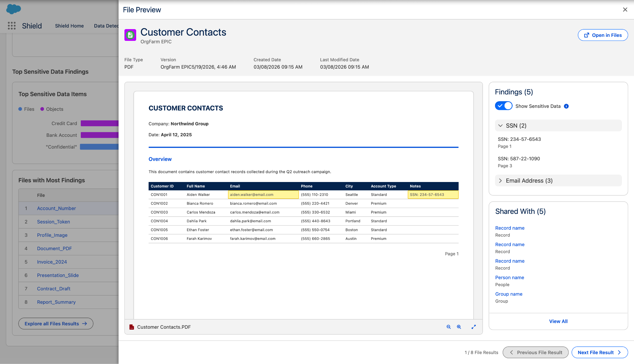Open the Data Detect tab
634x364 pixels.
106,26
